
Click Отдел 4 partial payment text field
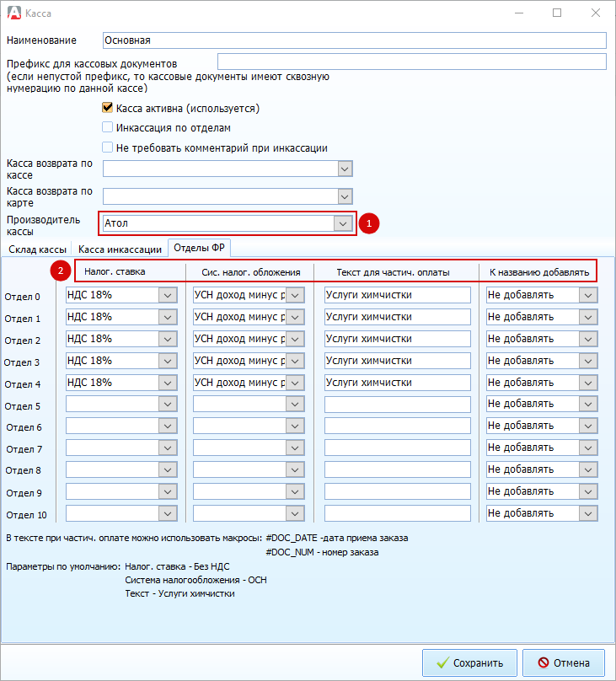tap(397, 383)
